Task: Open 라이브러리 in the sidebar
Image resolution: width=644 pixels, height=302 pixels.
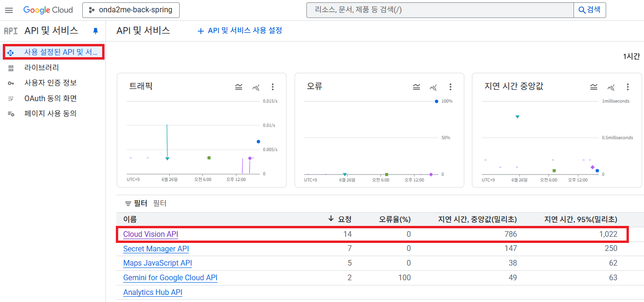Action: coord(42,68)
